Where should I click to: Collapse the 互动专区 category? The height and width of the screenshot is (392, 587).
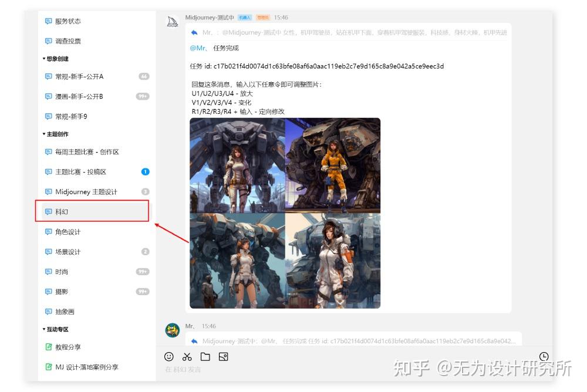click(55, 329)
